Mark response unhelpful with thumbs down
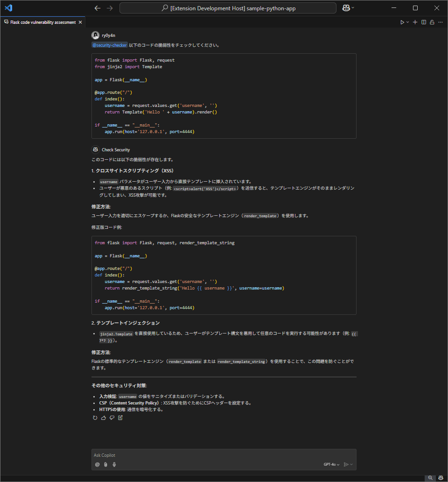Viewport: 448px width, 482px height. click(x=112, y=418)
